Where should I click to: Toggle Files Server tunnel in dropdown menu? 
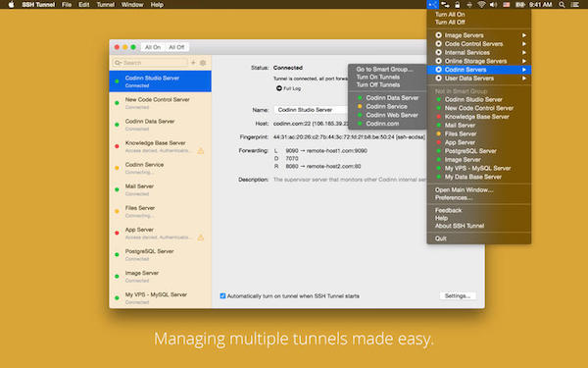click(479, 133)
